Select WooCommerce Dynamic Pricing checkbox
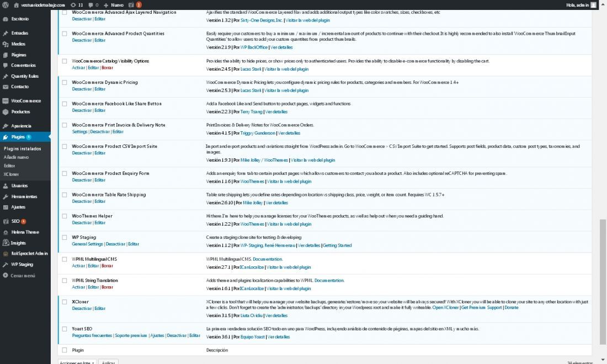The height and width of the screenshot is (364, 607). coord(64,82)
